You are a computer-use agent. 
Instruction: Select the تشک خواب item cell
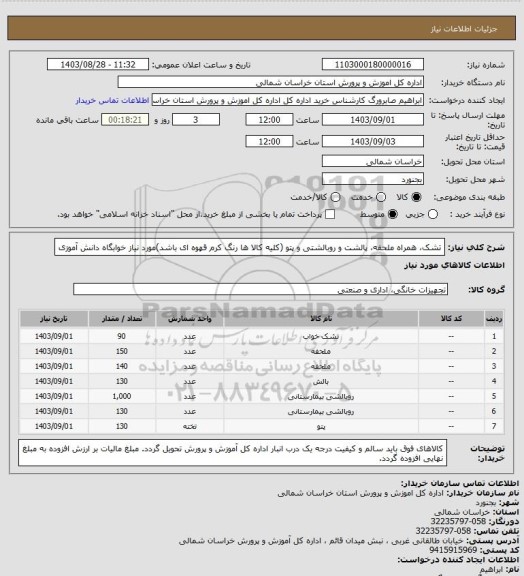point(321,336)
